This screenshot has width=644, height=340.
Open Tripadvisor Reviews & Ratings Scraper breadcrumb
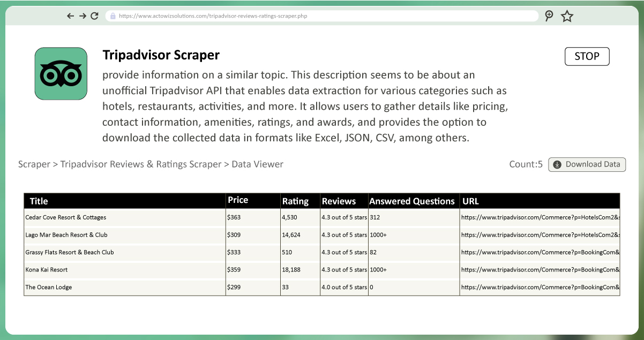coord(141,164)
